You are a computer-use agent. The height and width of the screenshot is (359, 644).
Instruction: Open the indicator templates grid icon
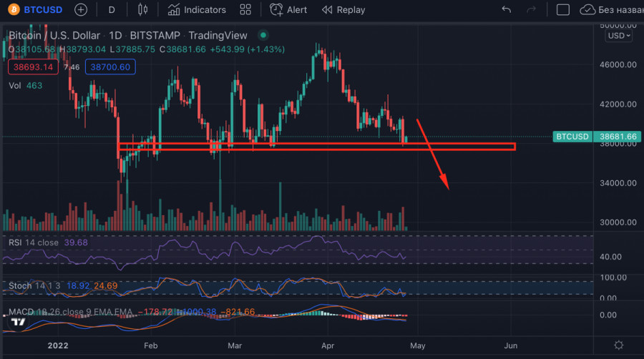coord(245,9)
